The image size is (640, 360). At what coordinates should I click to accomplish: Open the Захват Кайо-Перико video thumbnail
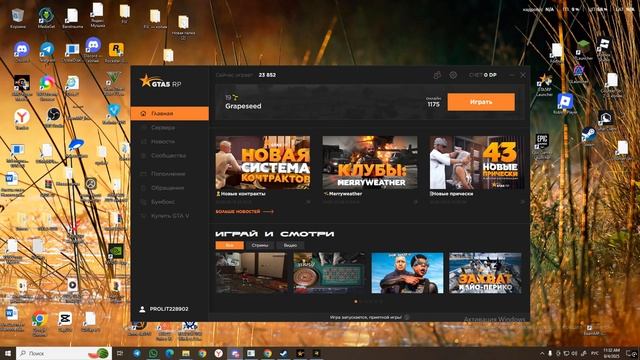[x=485, y=273]
